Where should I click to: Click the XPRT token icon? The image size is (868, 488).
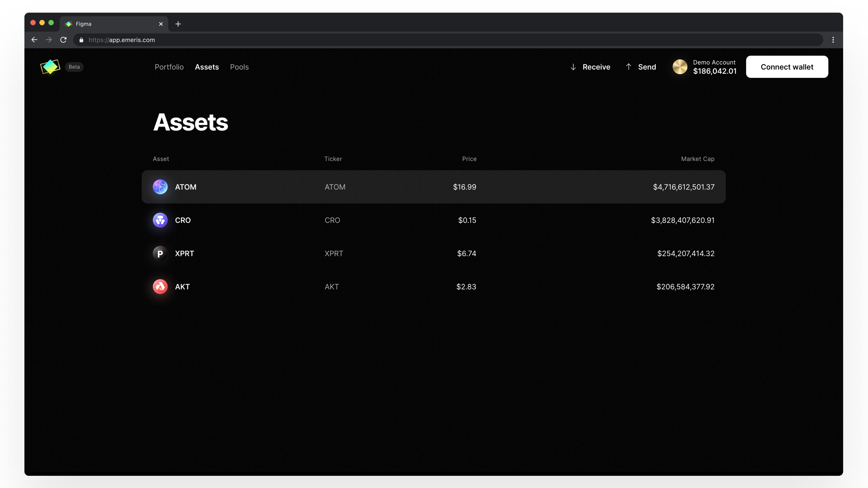160,253
